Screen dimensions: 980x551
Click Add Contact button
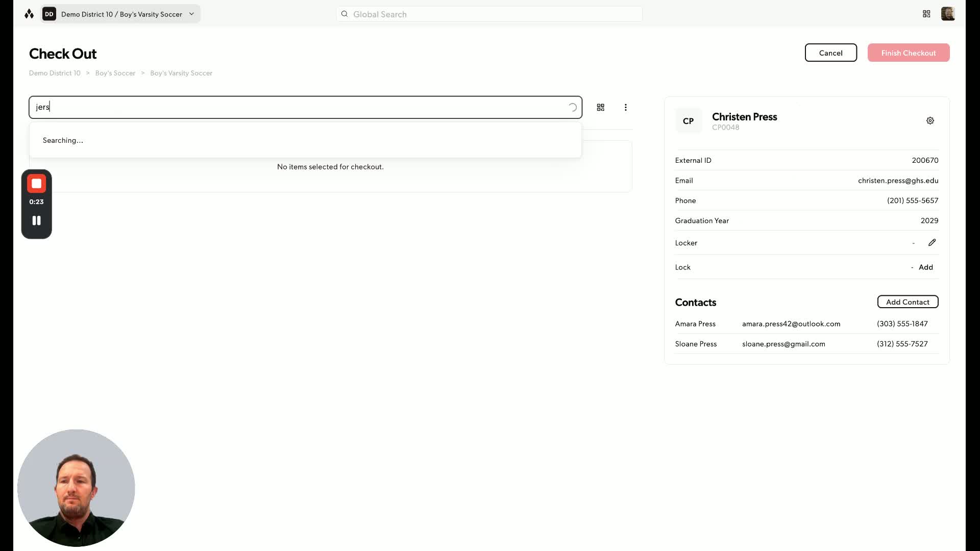908,302
